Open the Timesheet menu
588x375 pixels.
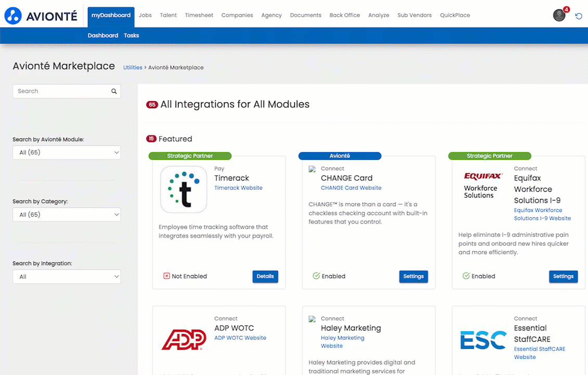[199, 16]
